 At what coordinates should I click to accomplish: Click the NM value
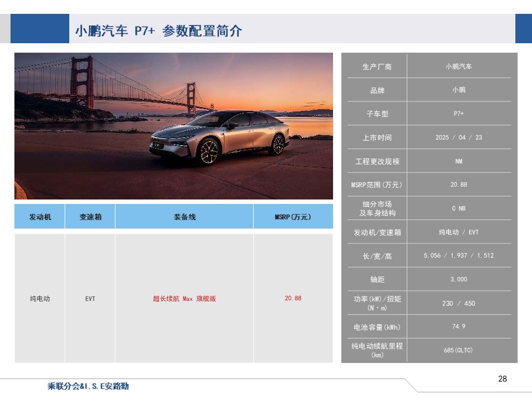click(459, 161)
